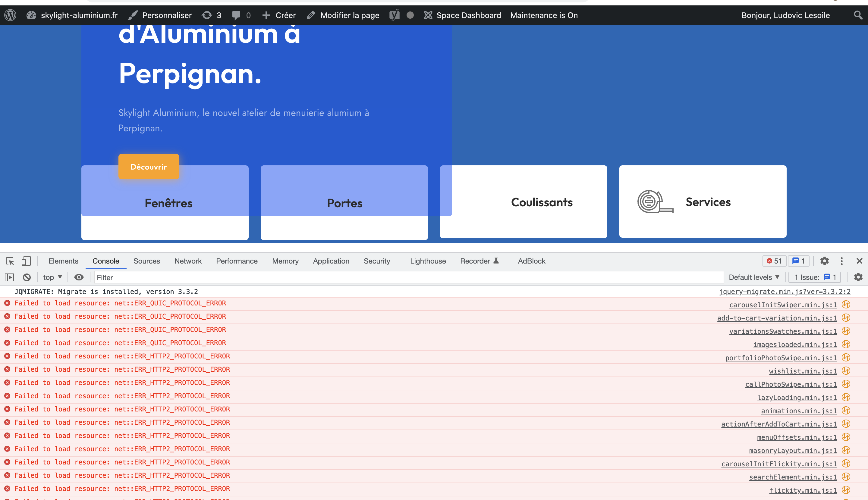This screenshot has height=500, width=868.
Task: Click the Yoast SEO icon
Action: point(395,15)
